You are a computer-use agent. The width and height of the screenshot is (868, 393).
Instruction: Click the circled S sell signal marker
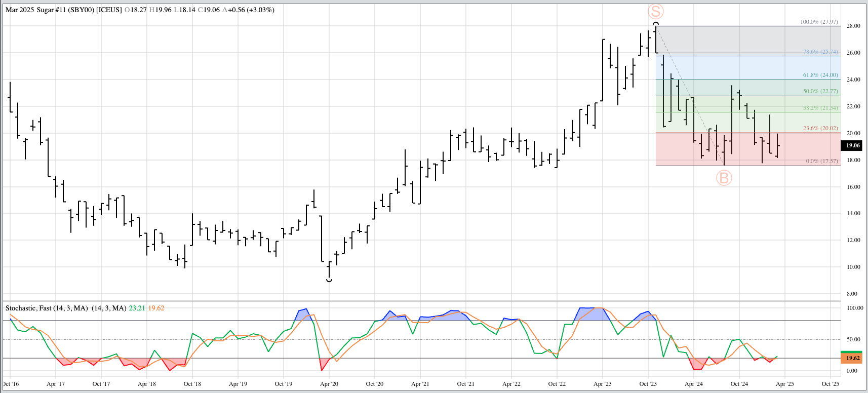(656, 11)
